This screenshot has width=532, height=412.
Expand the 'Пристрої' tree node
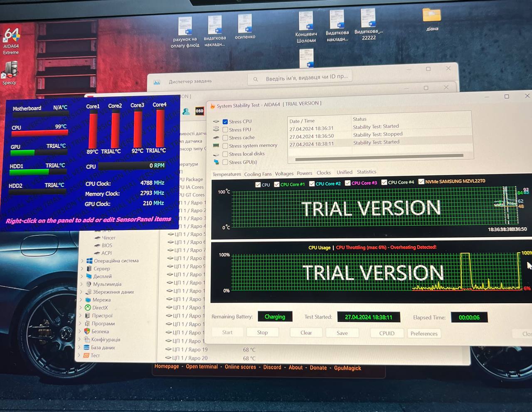pos(81,316)
